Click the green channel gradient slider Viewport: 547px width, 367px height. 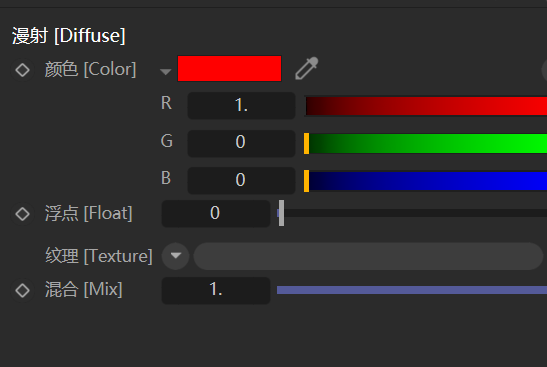point(426,143)
